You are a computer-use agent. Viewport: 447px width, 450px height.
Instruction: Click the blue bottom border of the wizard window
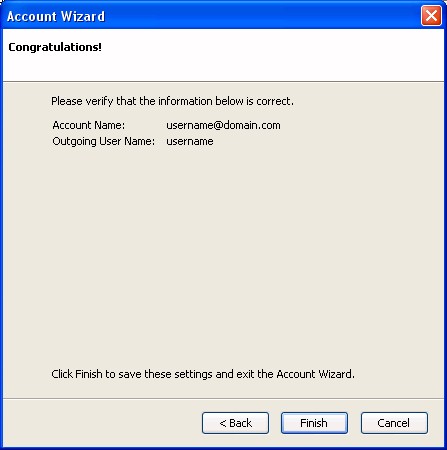click(x=223, y=448)
